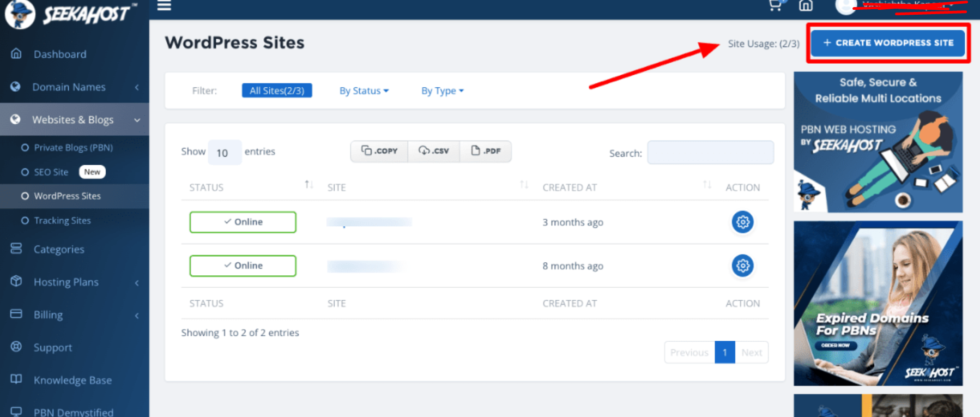
Task: Click the home icon in top bar
Action: [806, 5]
